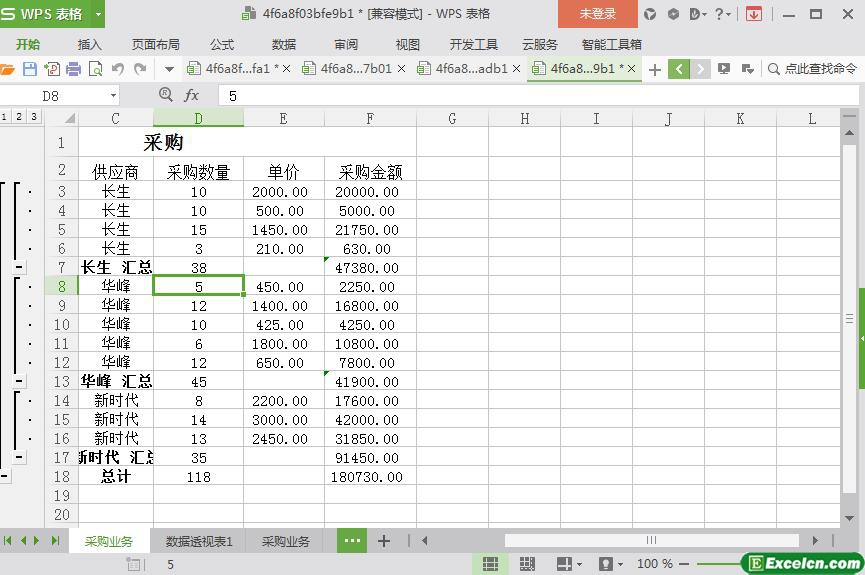This screenshot has width=865, height=575.
Task: Click the Print icon in quick toolbar
Action: (x=73, y=69)
